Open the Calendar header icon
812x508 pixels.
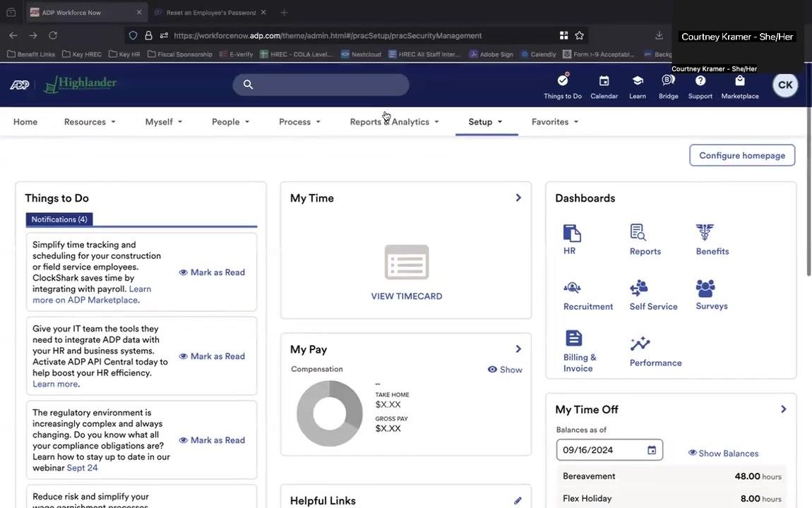604,86
